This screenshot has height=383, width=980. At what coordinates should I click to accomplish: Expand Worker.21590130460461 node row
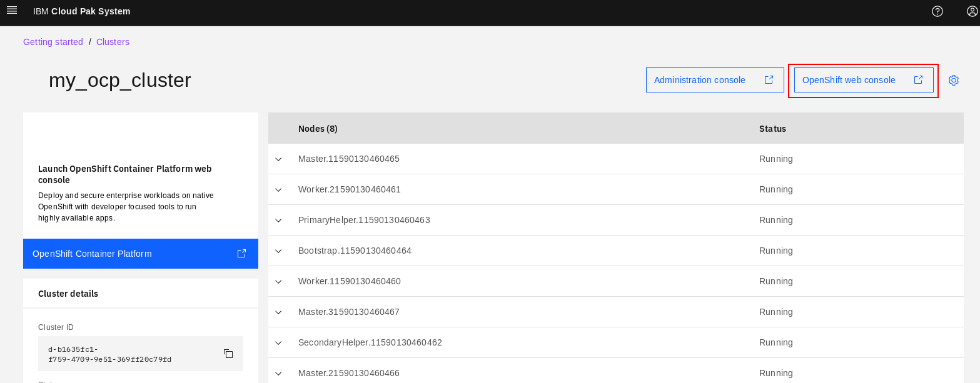pyautogui.click(x=278, y=190)
